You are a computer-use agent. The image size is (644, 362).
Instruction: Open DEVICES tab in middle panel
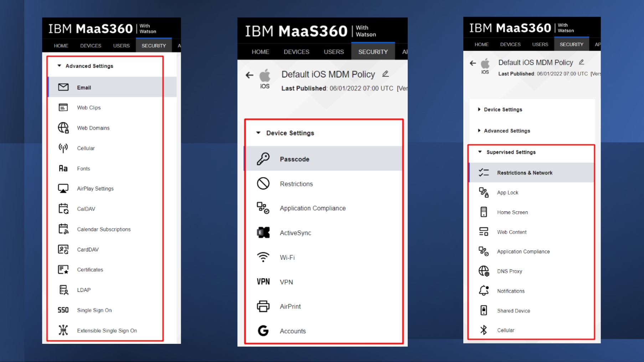pyautogui.click(x=296, y=52)
